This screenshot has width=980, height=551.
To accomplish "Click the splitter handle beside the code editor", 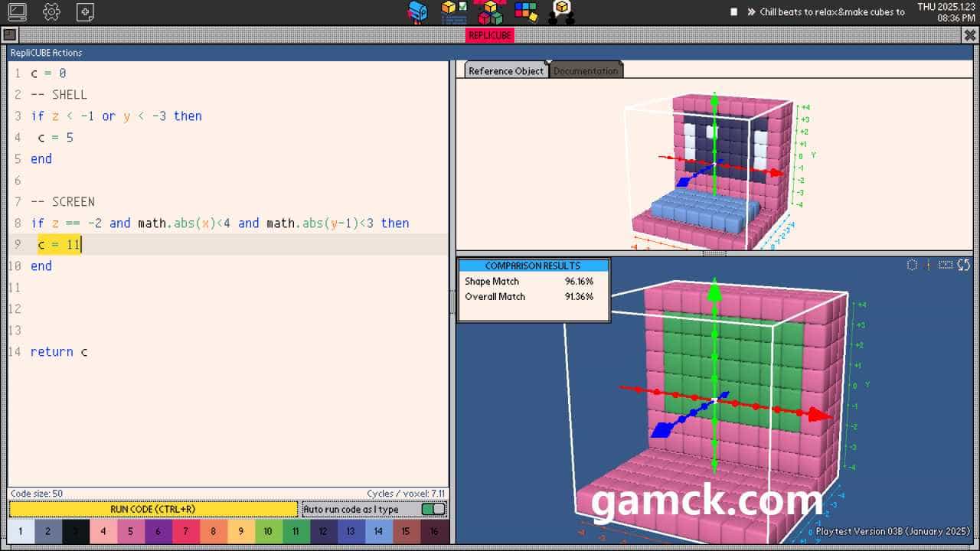I will point(452,302).
